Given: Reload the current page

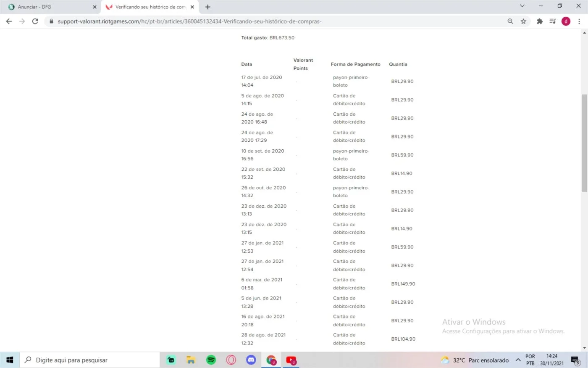Looking at the screenshot, I should [x=35, y=21].
